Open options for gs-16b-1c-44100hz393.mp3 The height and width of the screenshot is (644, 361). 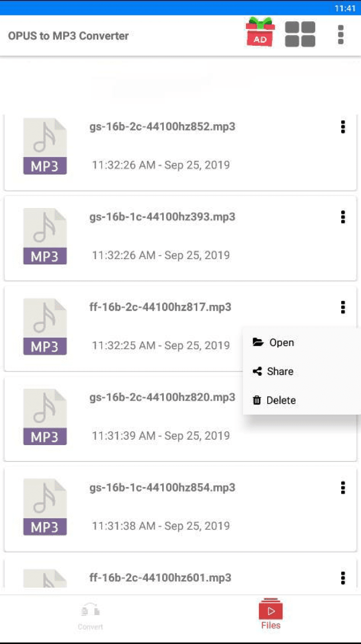click(343, 217)
